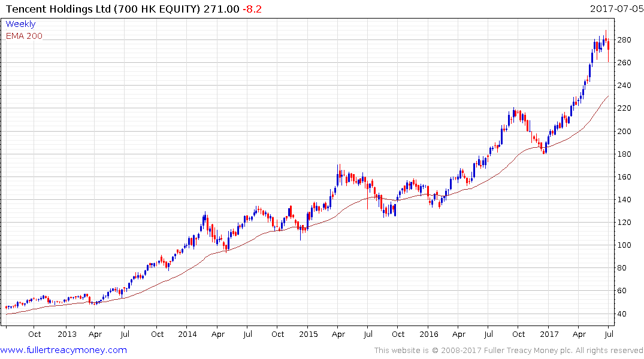The height and width of the screenshot is (359, 644).
Task: Click the chart title 'Tencent Holdings Ltd (700 HK EQUITY)'
Action: coord(103,8)
